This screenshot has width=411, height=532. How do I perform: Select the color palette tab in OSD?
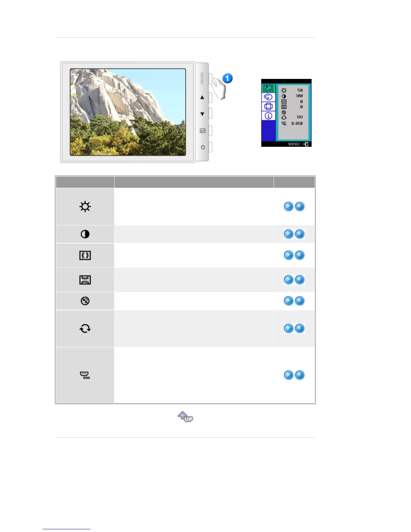tap(268, 97)
